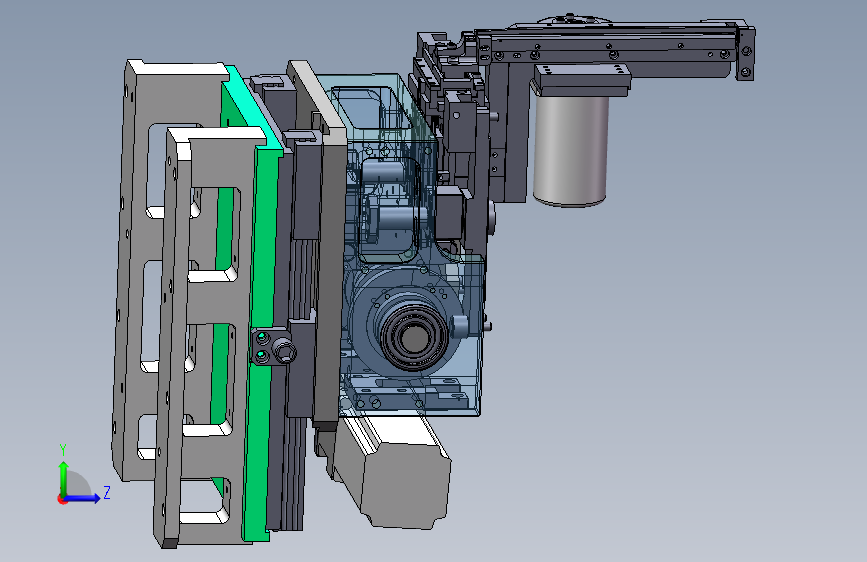Viewport: 867px width, 562px height.
Task: Click the green Y axis arrow of the triad
Action: [64, 478]
